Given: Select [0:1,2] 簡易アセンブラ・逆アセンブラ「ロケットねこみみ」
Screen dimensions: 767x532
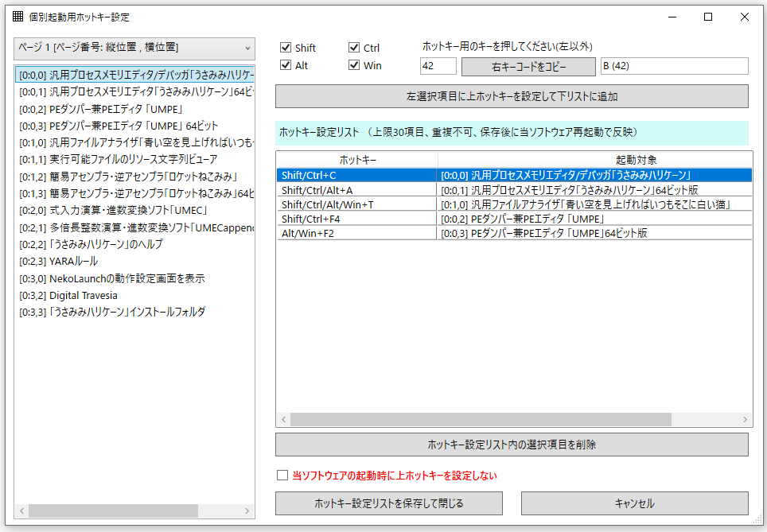Looking at the screenshot, I should point(134,177).
